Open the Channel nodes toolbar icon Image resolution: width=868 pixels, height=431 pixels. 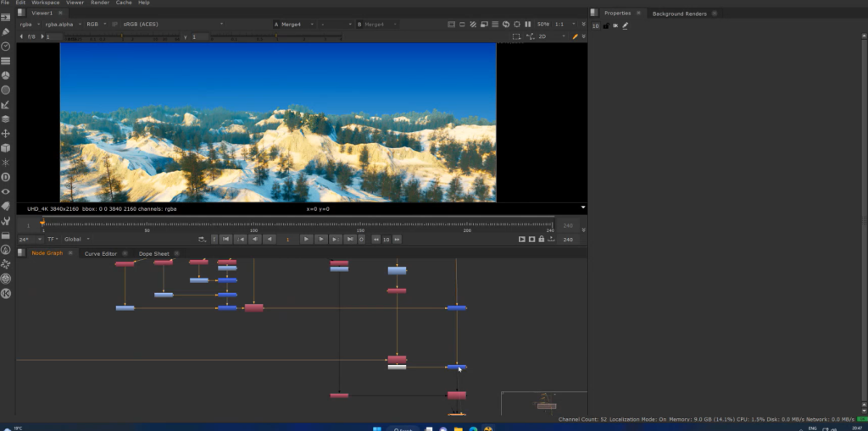click(x=6, y=61)
